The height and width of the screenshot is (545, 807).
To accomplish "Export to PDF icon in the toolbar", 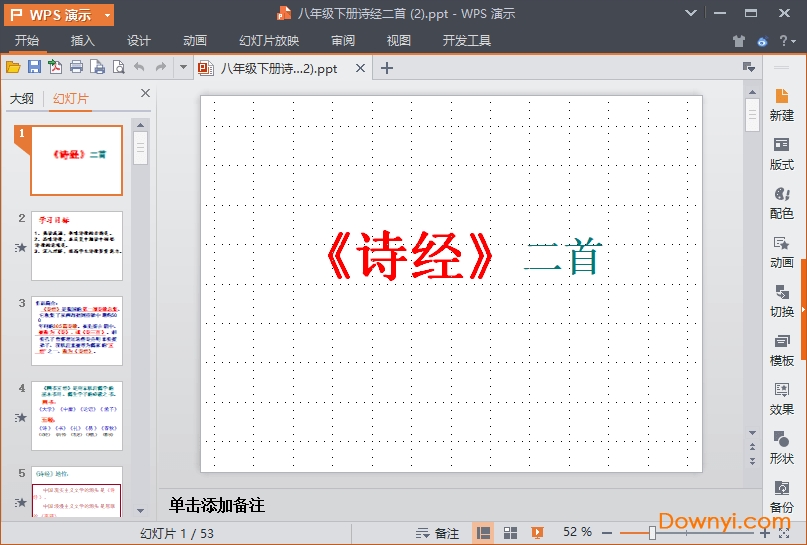I will 55,67.
